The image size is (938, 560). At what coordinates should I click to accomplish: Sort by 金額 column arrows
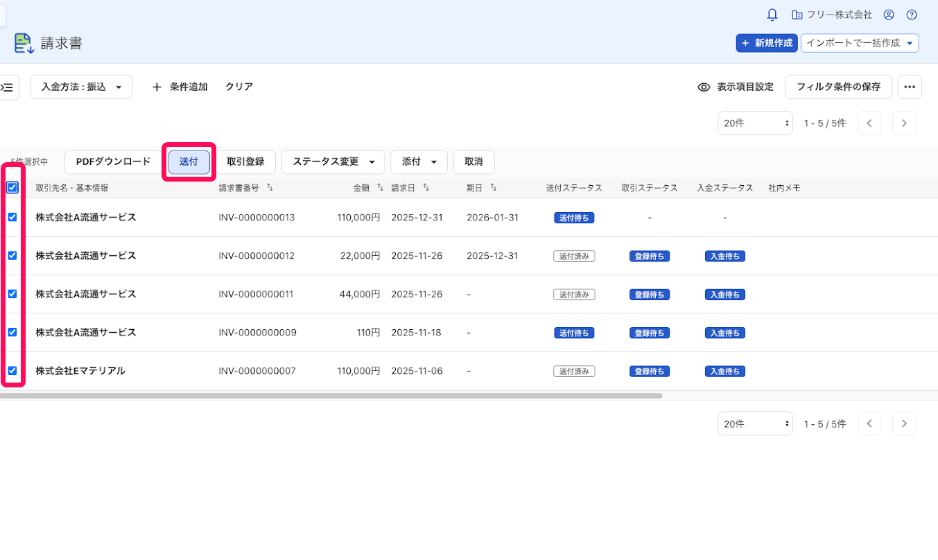pos(380,188)
